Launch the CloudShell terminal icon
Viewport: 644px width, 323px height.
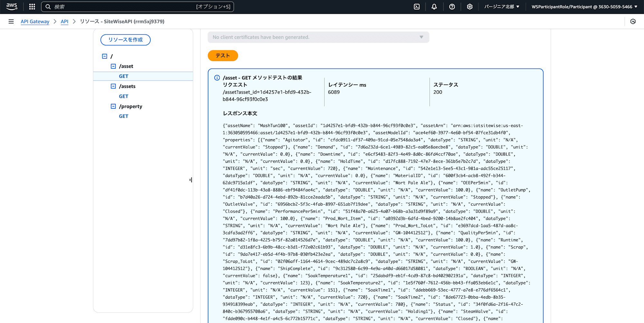417,7
